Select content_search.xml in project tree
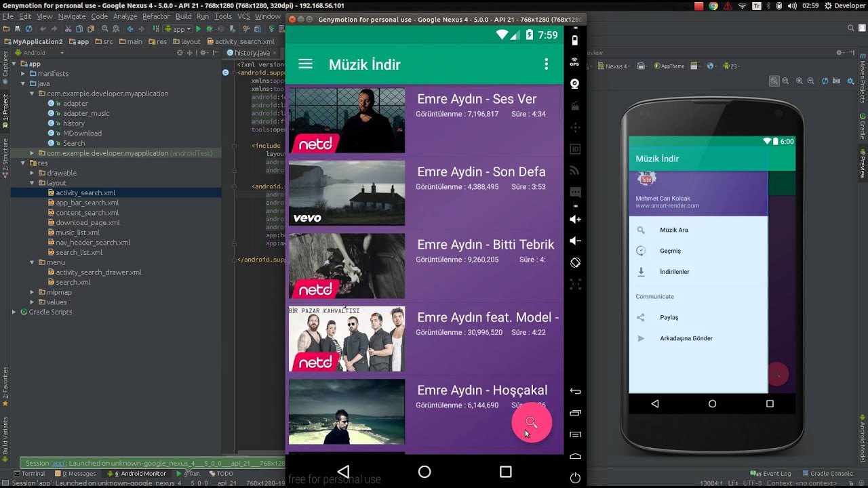 [x=87, y=213]
